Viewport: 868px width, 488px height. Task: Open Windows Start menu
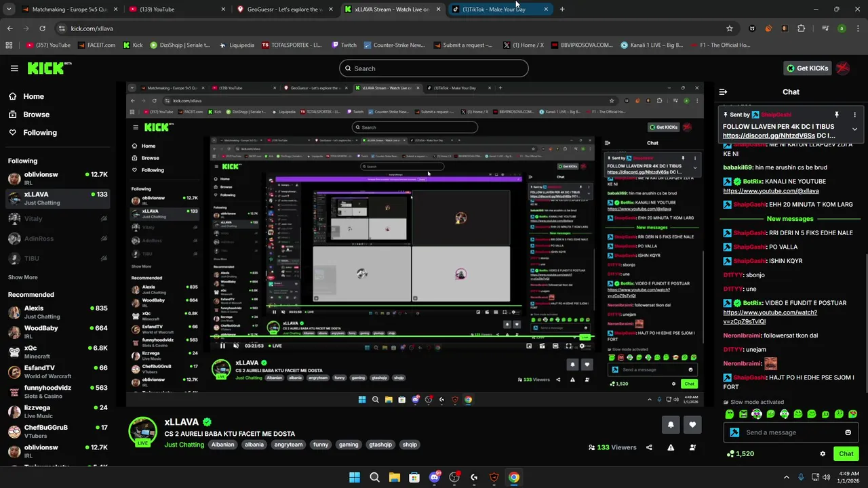coord(355,477)
